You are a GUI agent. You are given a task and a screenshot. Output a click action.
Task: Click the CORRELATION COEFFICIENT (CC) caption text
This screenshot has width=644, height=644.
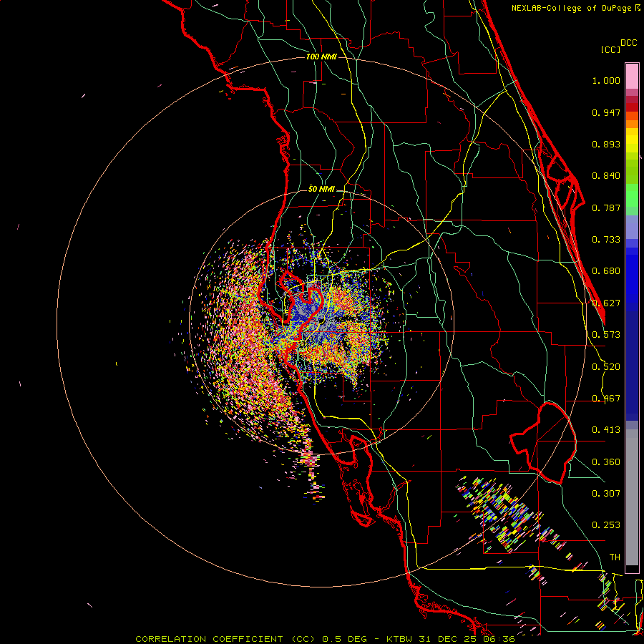225,639
